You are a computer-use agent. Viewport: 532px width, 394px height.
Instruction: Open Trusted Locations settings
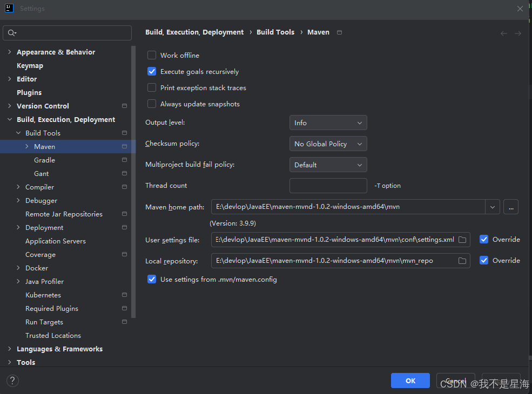[x=53, y=335]
